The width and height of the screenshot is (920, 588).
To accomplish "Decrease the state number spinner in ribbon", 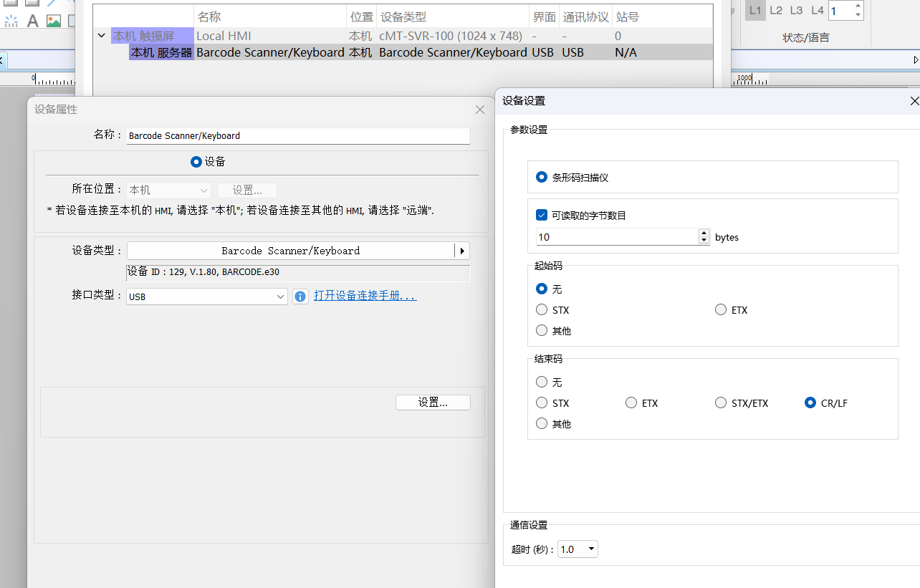I will coord(858,14).
